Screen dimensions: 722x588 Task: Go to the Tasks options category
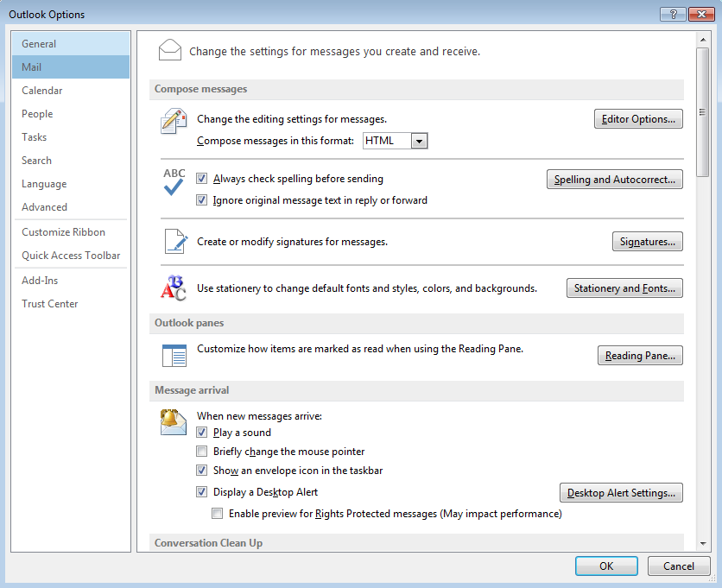pyautogui.click(x=71, y=137)
